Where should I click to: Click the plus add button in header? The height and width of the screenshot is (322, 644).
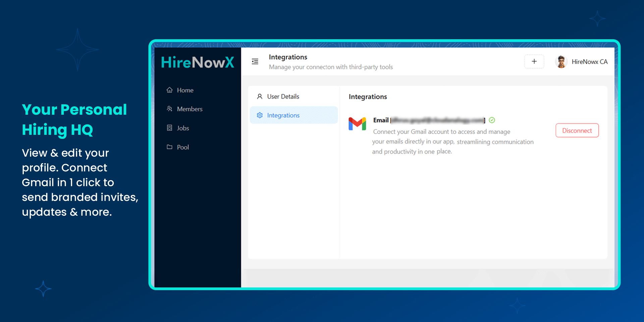(x=534, y=61)
